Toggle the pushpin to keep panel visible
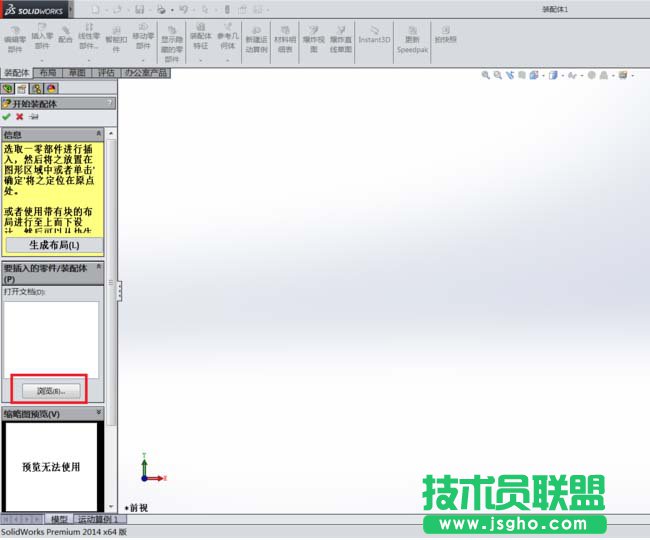650x540 pixels. pyautogui.click(x=34, y=117)
